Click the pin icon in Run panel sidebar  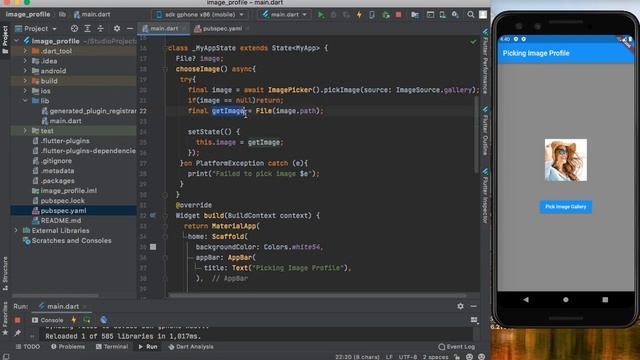18,333
